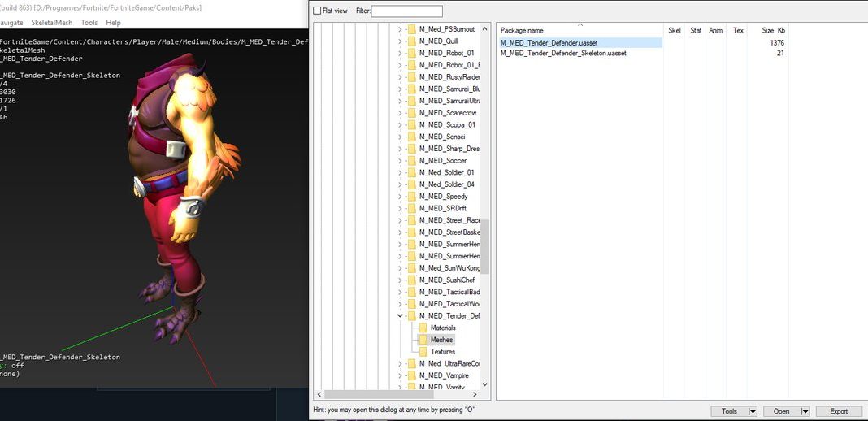Click the M_MED_Robot_01_F folder icon
The height and width of the screenshot is (421, 868).
click(x=411, y=65)
